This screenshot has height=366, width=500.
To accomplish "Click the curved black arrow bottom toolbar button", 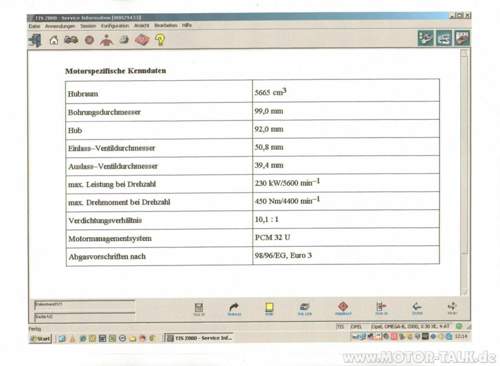I will point(234,309).
